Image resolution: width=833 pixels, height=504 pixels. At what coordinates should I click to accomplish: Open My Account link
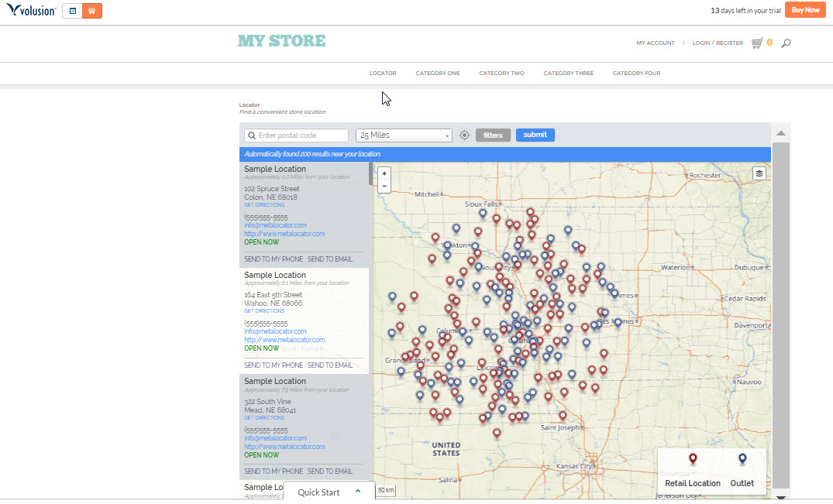coord(656,43)
